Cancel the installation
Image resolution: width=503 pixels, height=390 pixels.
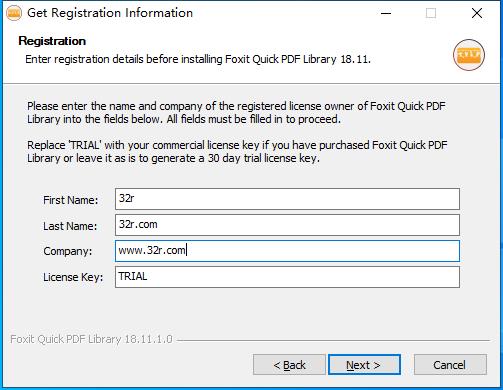pyautogui.click(x=450, y=365)
